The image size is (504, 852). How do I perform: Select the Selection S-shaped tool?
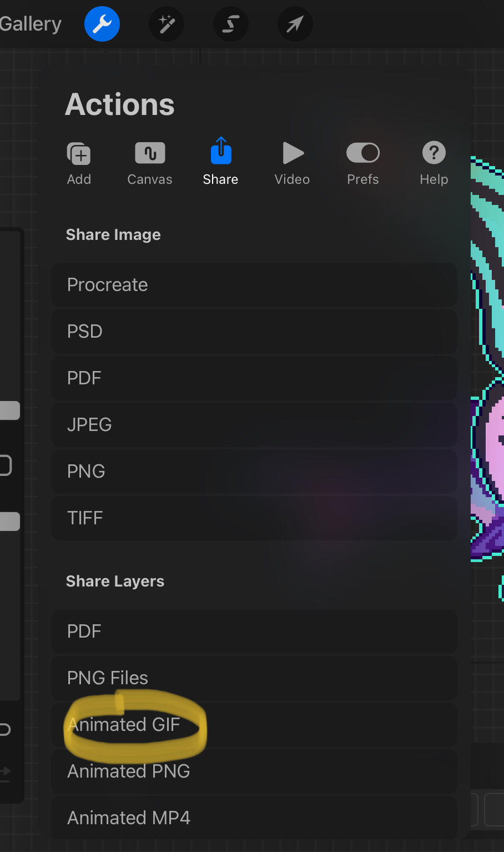pos(231,24)
